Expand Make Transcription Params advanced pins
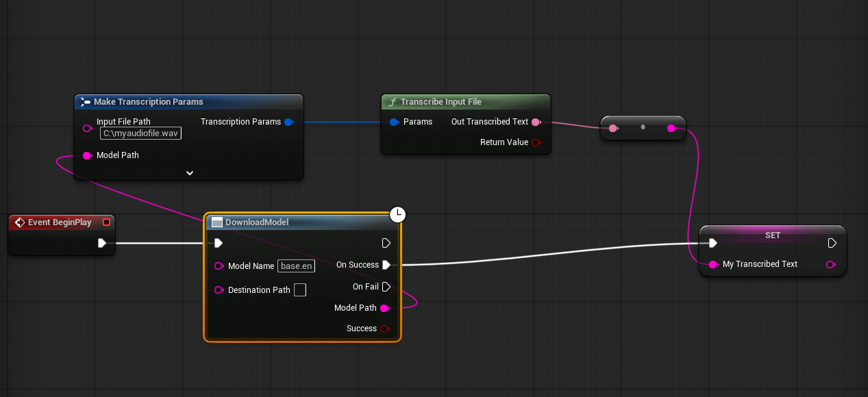 [190, 173]
